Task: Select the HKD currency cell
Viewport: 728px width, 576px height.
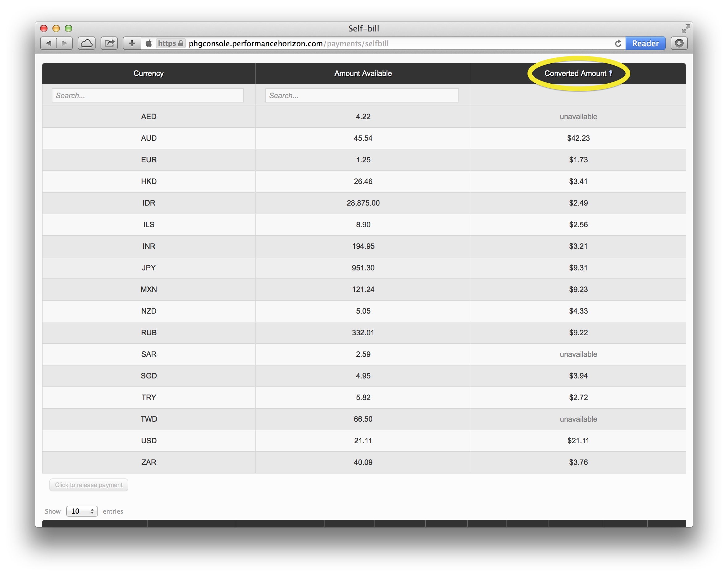Action: tap(149, 182)
